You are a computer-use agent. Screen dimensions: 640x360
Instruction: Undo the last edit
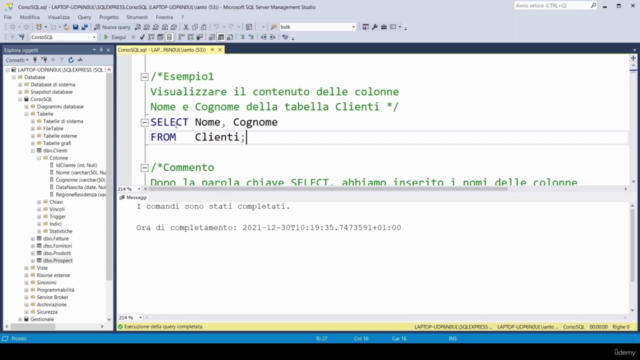coord(216,27)
